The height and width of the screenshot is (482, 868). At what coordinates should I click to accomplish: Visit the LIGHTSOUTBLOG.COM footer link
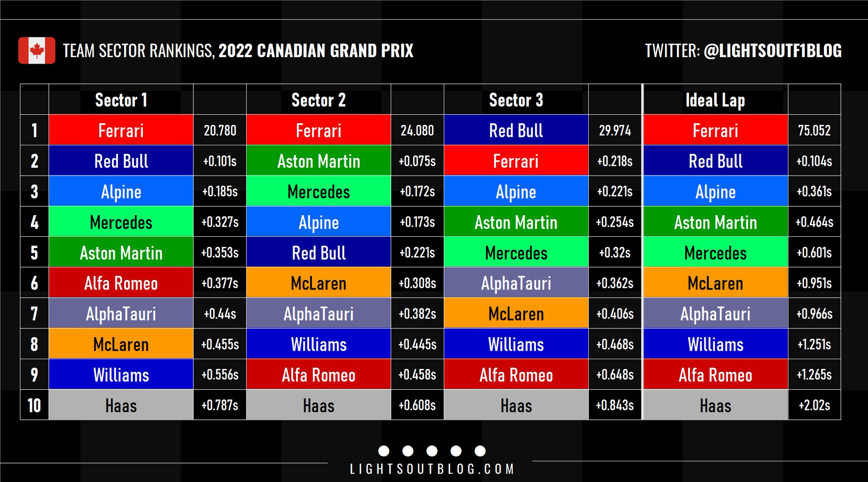pyautogui.click(x=432, y=469)
